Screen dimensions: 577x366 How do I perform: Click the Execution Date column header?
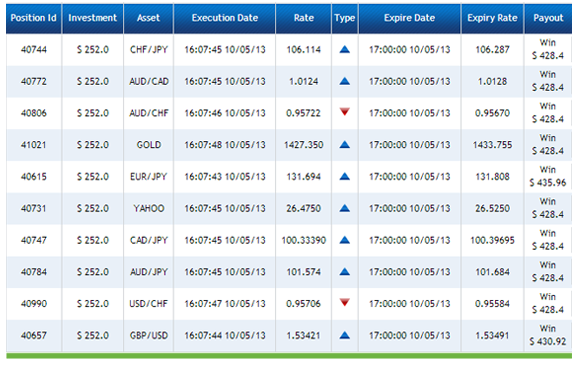tap(224, 18)
